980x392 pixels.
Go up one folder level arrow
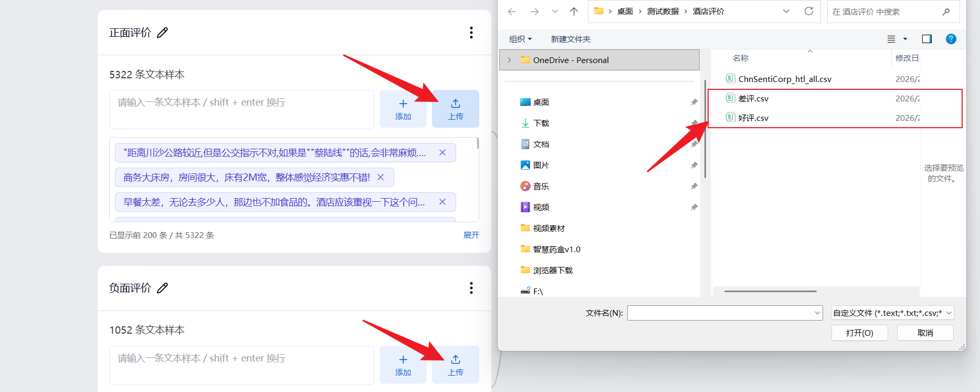pos(574,12)
